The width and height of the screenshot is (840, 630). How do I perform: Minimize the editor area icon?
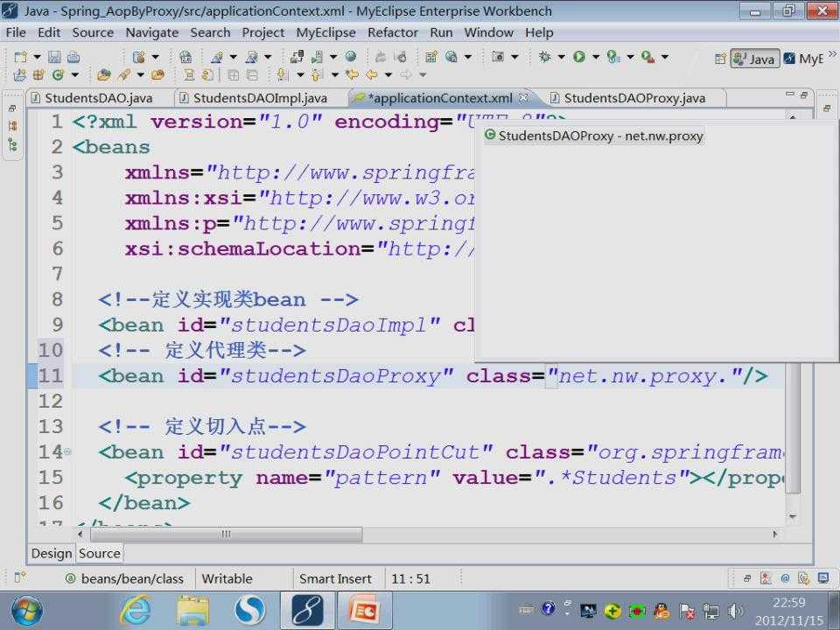pos(789,94)
